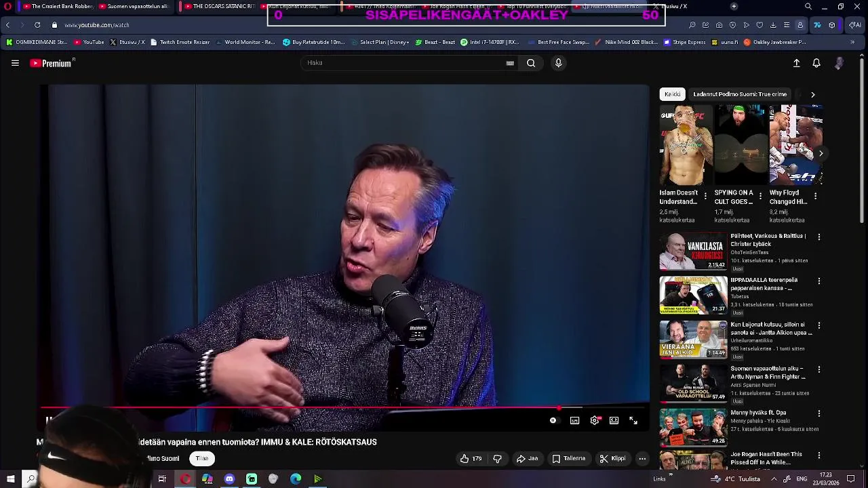Open the on-screen keyboard in search box
868x488 pixels.
[510, 63]
